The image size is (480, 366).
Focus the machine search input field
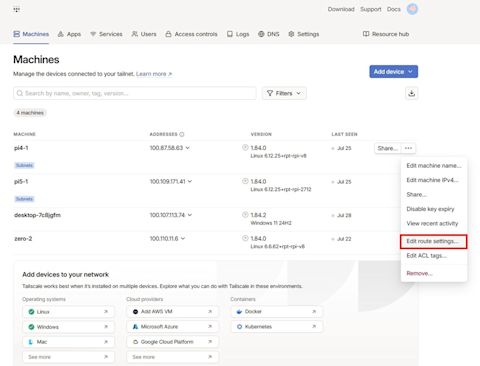coord(135,93)
